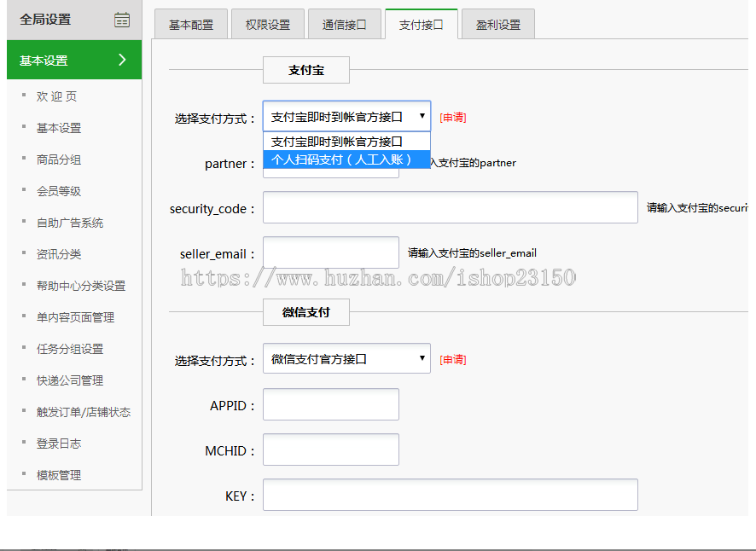Focus the KEY input field

[x=451, y=495]
